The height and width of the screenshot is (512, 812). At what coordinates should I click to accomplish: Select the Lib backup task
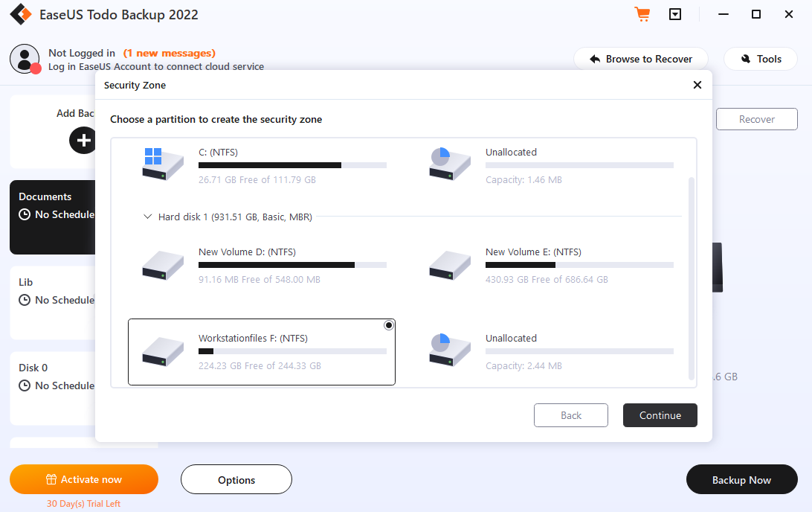coord(52,303)
